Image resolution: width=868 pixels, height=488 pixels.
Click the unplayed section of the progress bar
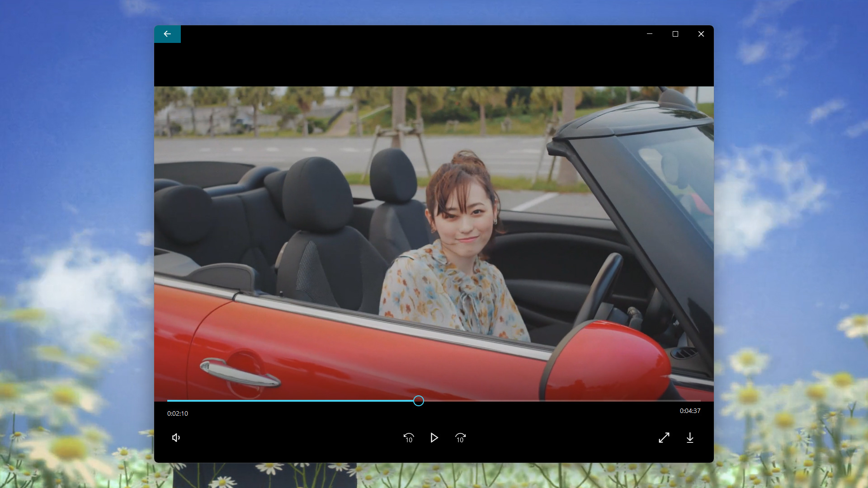[561, 401]
